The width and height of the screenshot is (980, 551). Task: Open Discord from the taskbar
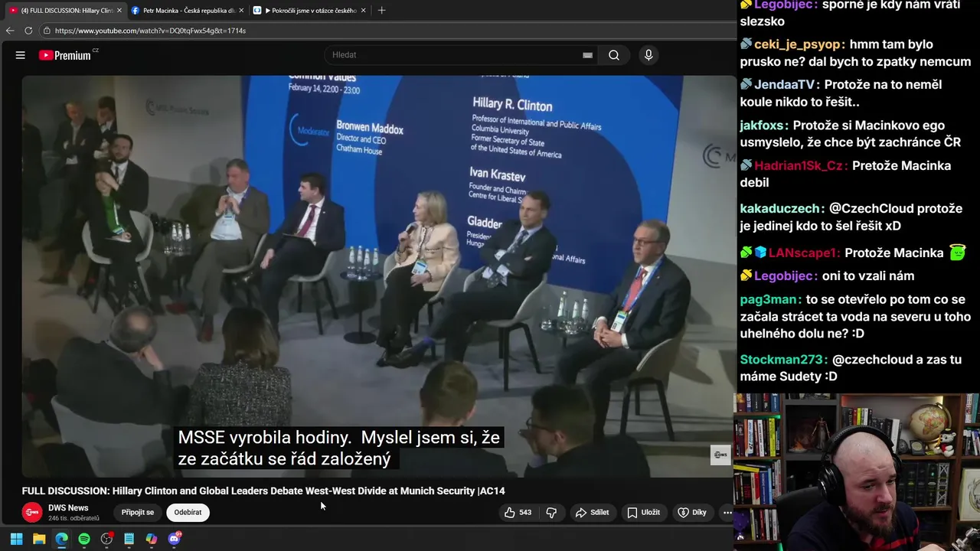174,539
